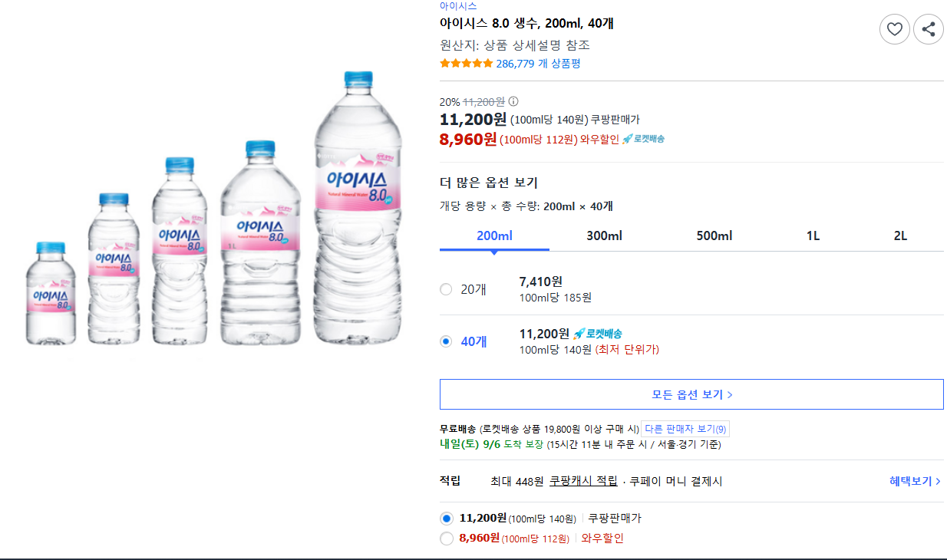
Task: Click the heart wishlist icon
Action: tap(894, 30)
